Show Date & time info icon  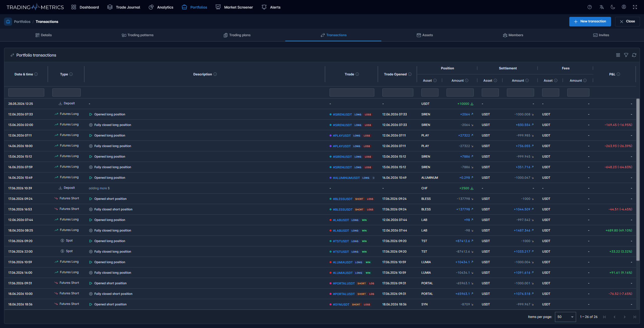[36, 74]
